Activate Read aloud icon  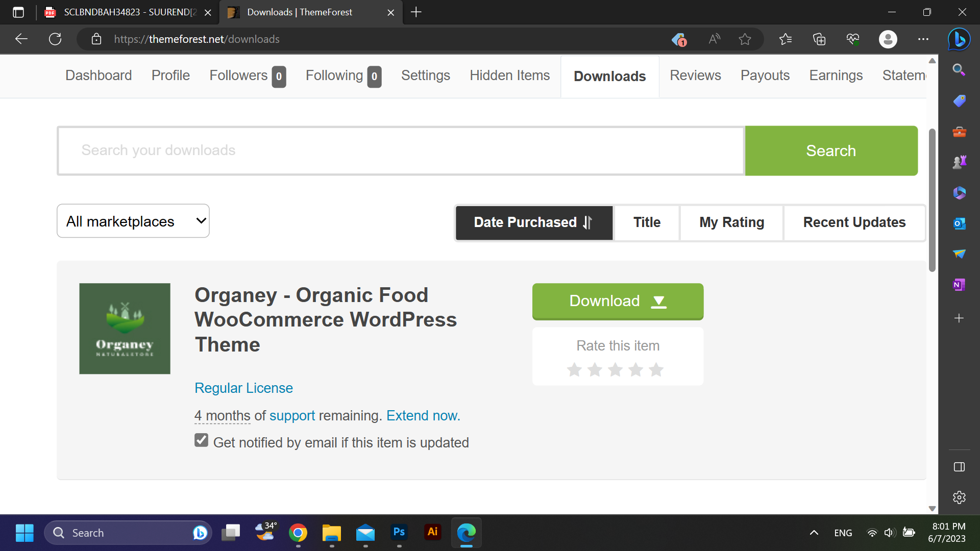[715, 39]
